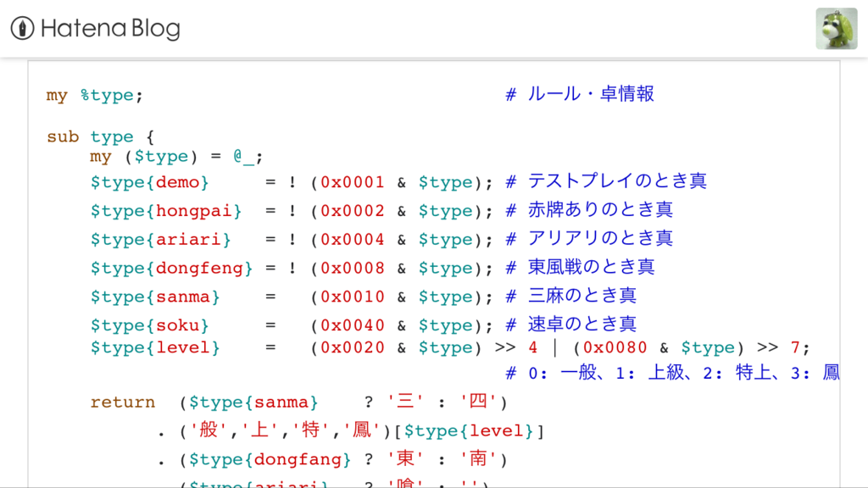This screenshot has width=868, height=488.
Task: Click the comment 'アリアリのとき真'
Action: [x=600, y=238]
